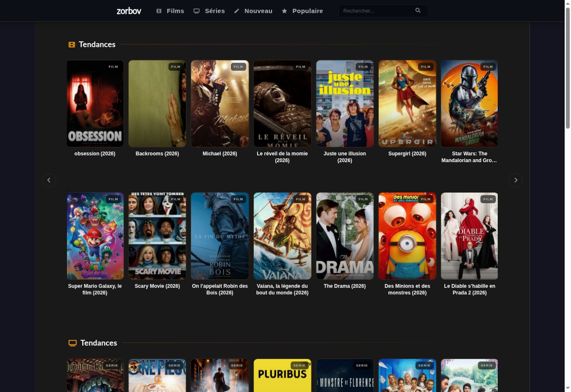Open the One Piece series poster
571x392 pixels.
tap(157, 375)
